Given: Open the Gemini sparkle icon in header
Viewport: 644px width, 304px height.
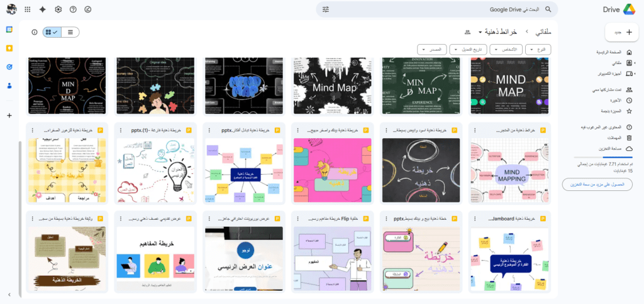Looking at the screenshot, I should coord(43,9).
